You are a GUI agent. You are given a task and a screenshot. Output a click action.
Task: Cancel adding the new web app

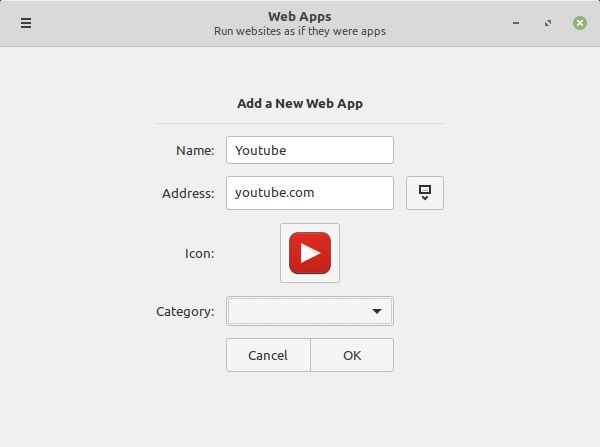tap(268, 355)
